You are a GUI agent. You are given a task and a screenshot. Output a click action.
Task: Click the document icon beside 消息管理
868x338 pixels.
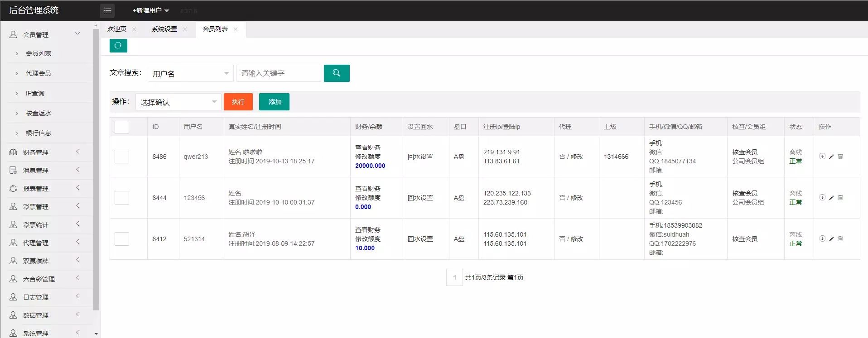(x=14, y=171)
